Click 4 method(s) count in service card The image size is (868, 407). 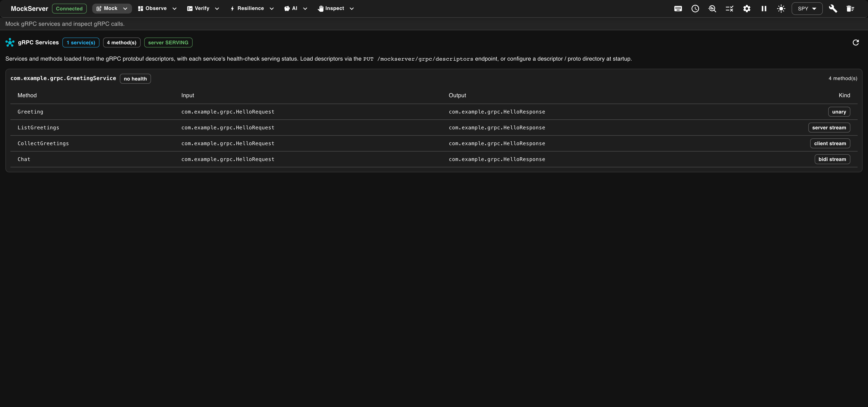(843, 78)
